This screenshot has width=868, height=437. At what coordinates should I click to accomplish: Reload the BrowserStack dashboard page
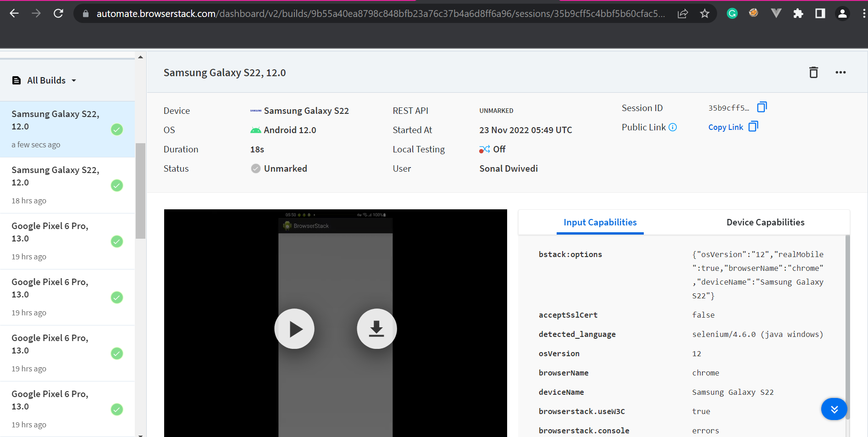coord(58,13)
